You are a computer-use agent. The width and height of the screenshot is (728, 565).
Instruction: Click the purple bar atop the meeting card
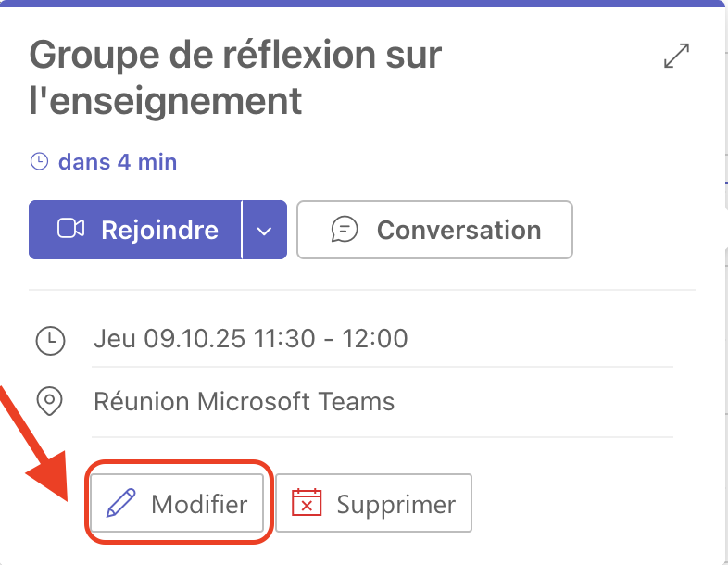(x=364, y=4)
